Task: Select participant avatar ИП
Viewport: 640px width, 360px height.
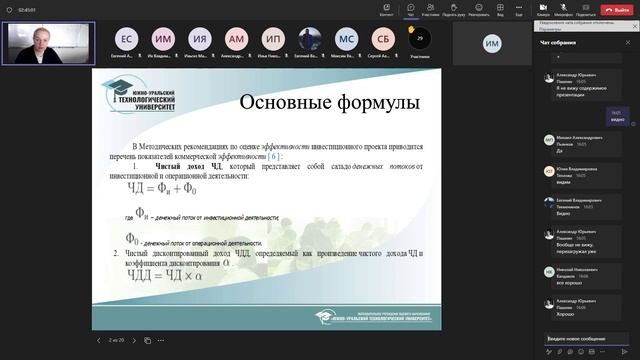Action: (x=273, y=39)
